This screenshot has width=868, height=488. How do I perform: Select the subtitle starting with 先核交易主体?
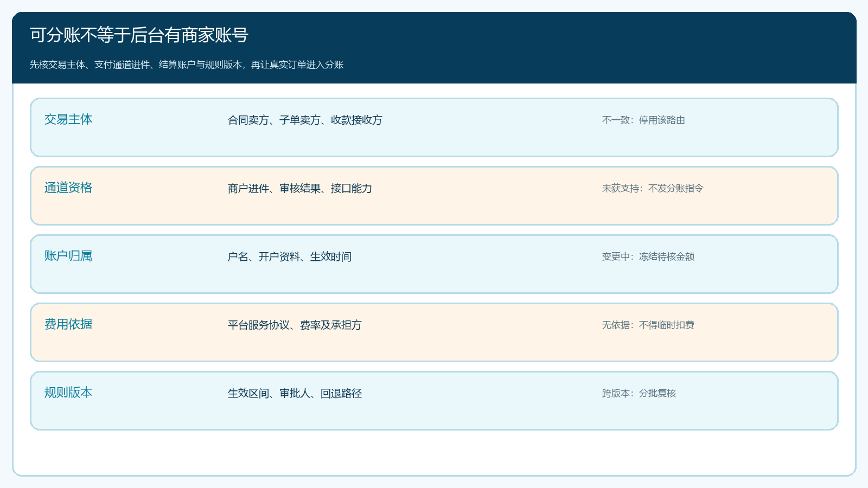point(187,65)
